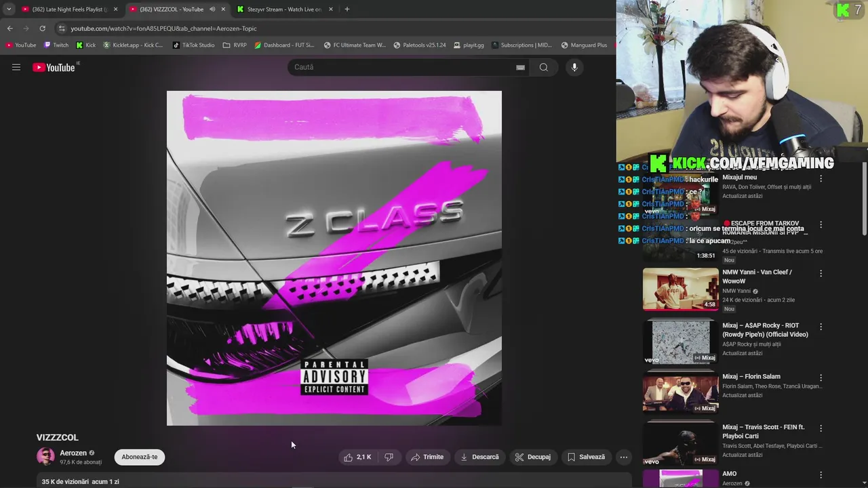Screen dimensions: 868x488
Task: Open the on-screen keyboard icon in search
Action: 520,67
